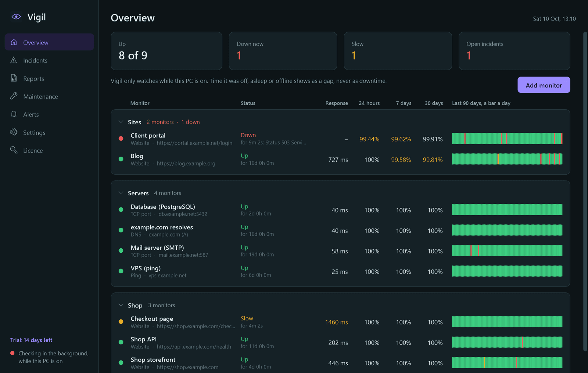Click the Mail server 90-day uptime bar

(x=507, y=251)
